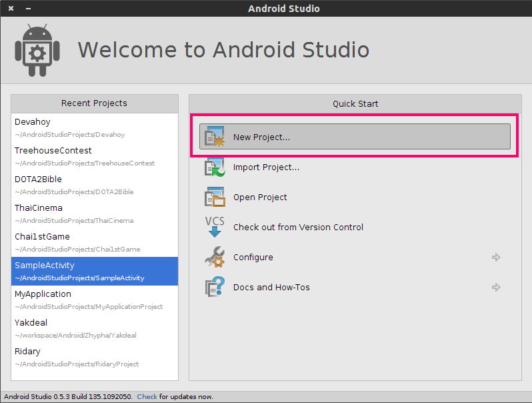Screen dimensions: 532x403
Task: Click the Android Studio robot logo
Action: [x=37, y=50]
